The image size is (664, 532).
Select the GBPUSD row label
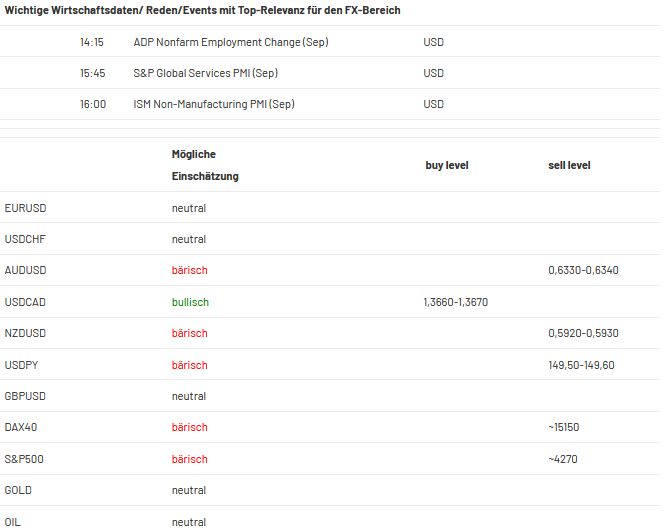tap(25, 396)
